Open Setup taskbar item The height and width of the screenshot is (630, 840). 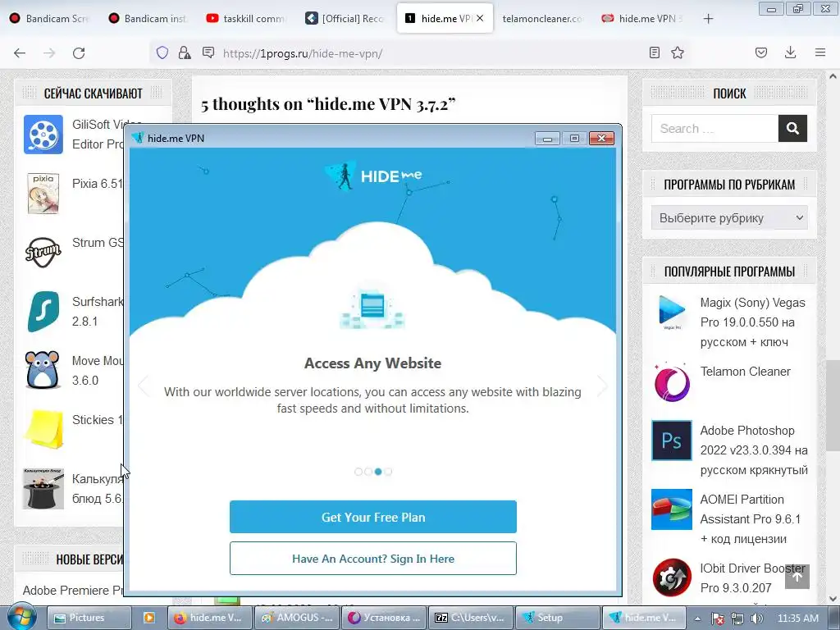point(557,618)
